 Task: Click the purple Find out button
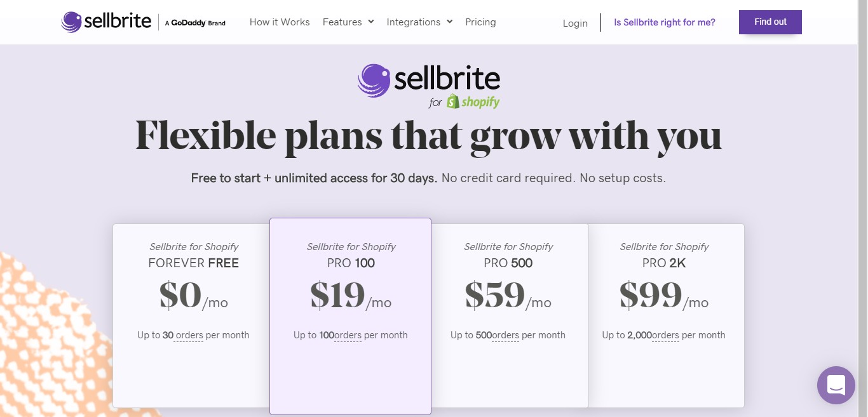click(x=770, y=22)
